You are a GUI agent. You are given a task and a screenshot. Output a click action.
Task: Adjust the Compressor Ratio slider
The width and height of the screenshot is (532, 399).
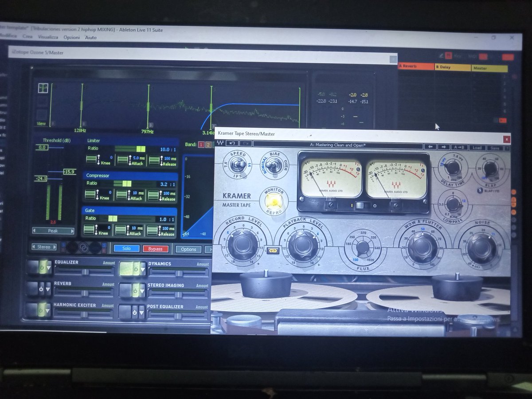click(x=127, y=184)
